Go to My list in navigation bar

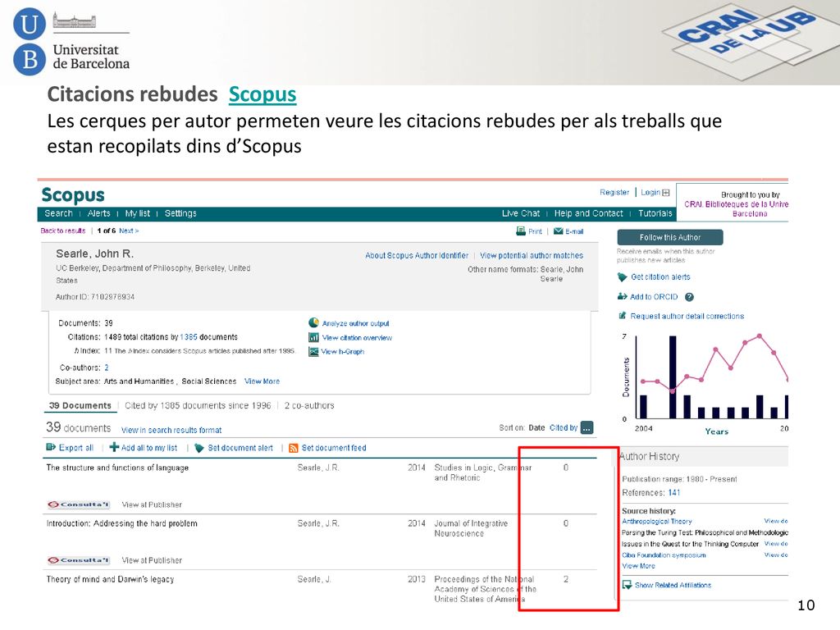137,213
